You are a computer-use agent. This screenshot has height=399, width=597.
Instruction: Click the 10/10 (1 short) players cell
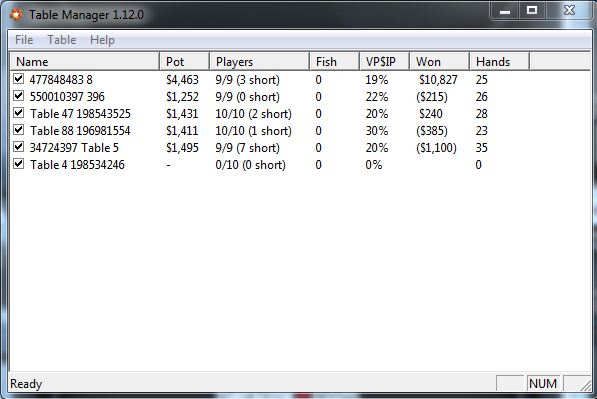(x=254, y=131)
